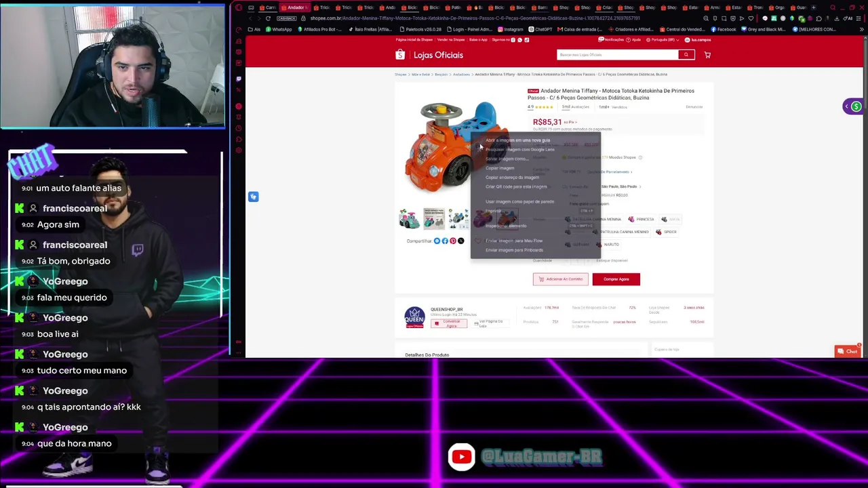Click Conversar Agora with the seller
868x488 pixels.
[449, 323]
